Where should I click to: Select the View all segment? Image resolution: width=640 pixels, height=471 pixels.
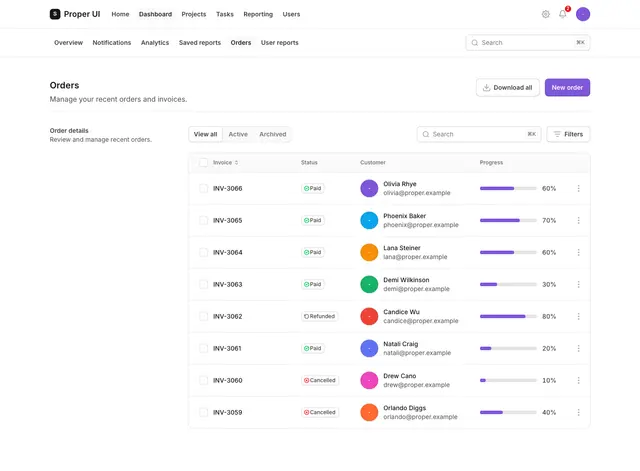coord(205,134)
